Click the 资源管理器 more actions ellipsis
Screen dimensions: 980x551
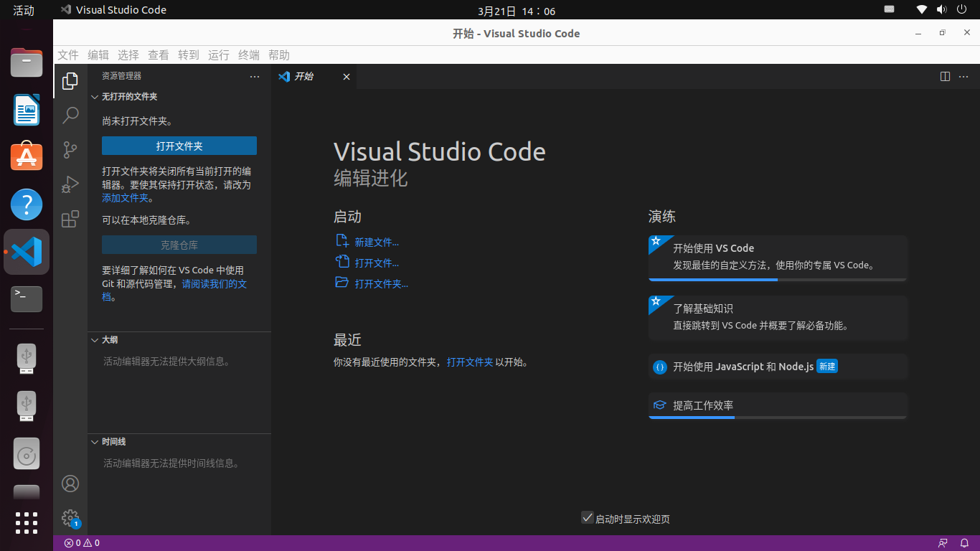tap(255, 76)
